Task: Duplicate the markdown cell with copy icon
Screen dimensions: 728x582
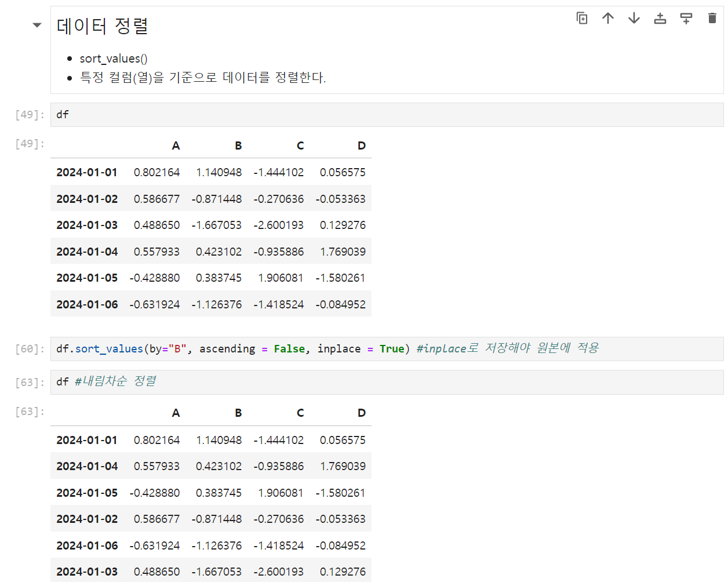Action: click(x=582, y=19)
